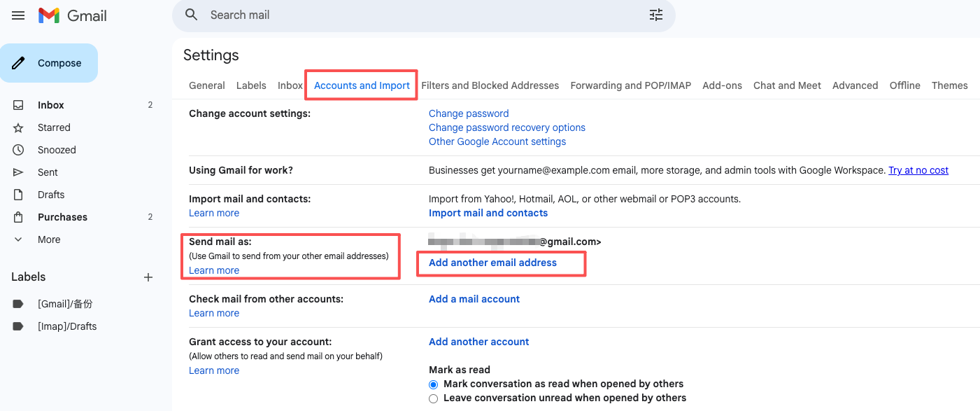Screen dimensions: 980x411
Task: Create a new label with plus icon
Action: (148, 277)
